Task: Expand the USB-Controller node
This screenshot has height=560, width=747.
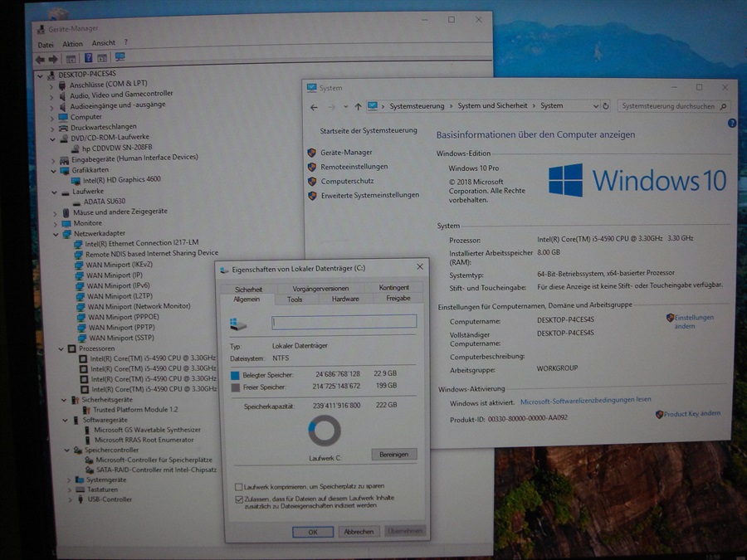Action: pos(70,499)
